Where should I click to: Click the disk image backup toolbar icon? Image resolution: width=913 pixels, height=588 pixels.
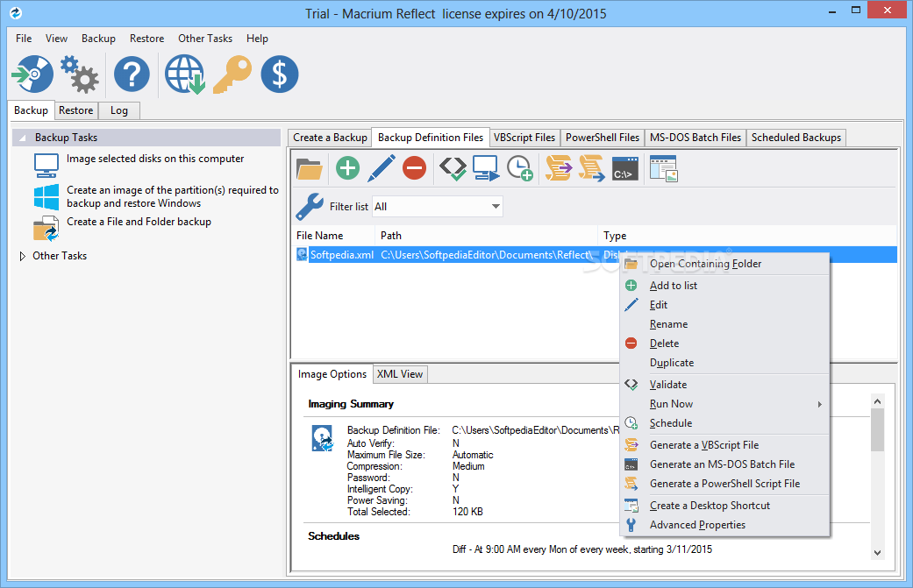[x=32, y=74]
